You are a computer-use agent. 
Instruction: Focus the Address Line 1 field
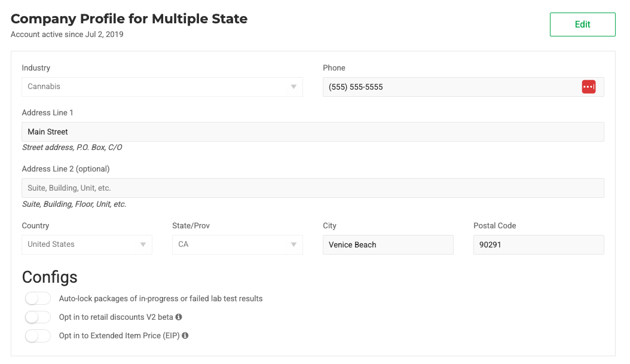click(313, 132)
